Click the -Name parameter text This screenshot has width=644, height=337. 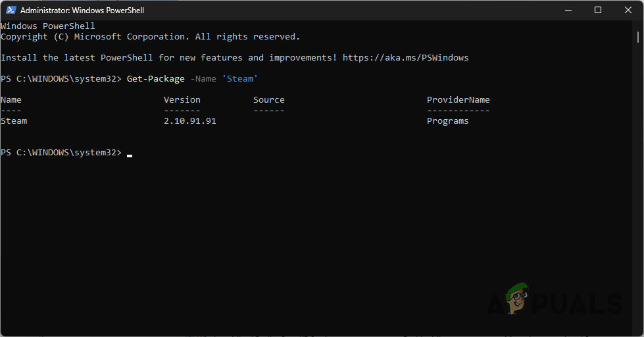[203, 78]
